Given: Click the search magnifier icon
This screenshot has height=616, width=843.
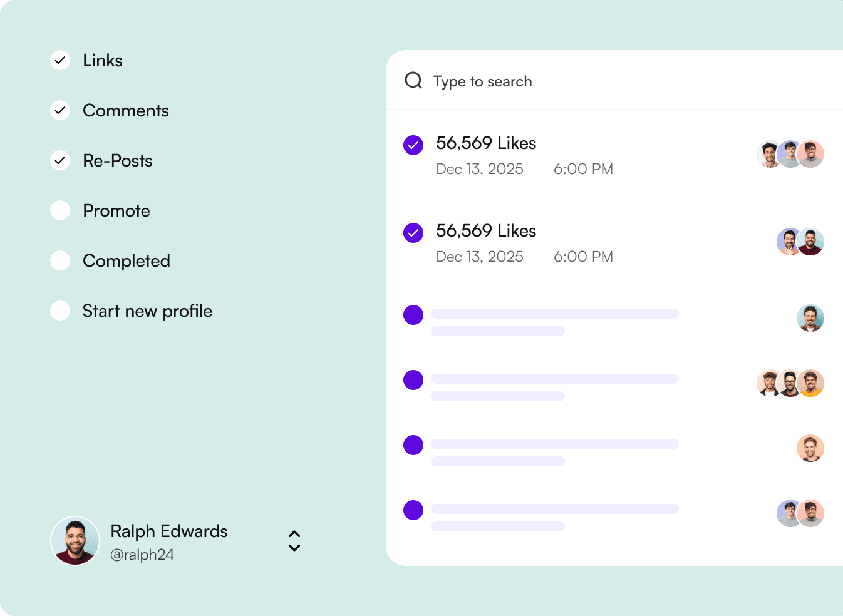Looking at the screenshot, I should click(413, 80).
